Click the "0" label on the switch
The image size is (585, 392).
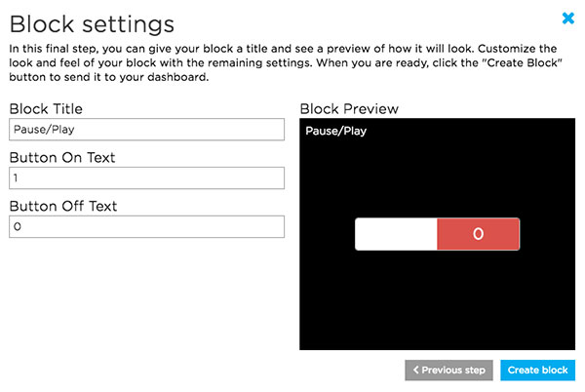(478, 234)
